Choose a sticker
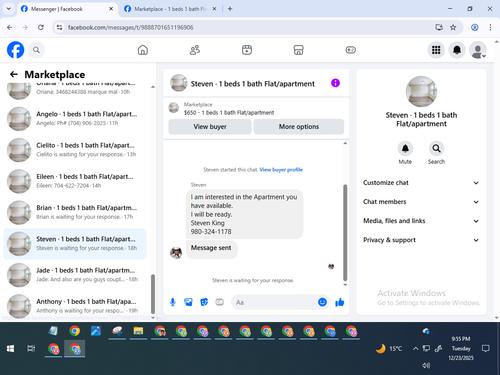 204,302
